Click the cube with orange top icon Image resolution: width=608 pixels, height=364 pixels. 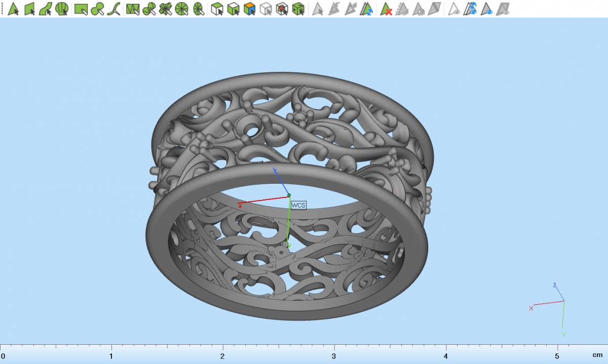click(249, 9)
